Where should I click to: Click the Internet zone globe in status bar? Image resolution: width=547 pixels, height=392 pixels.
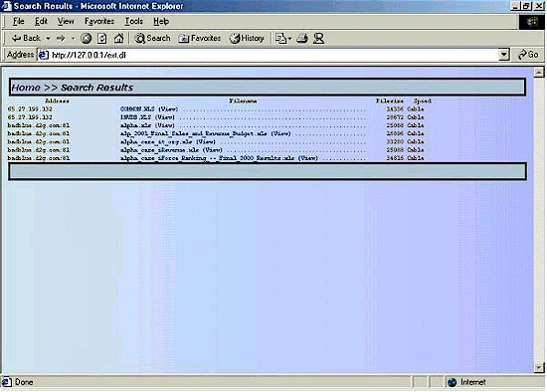point(453,382)
